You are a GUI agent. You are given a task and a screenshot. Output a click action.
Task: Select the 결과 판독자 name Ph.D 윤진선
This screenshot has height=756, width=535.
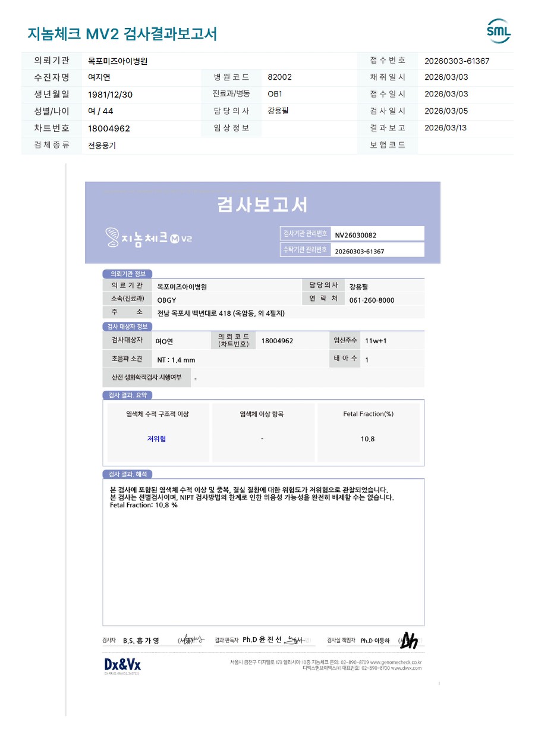click(262, 639)
